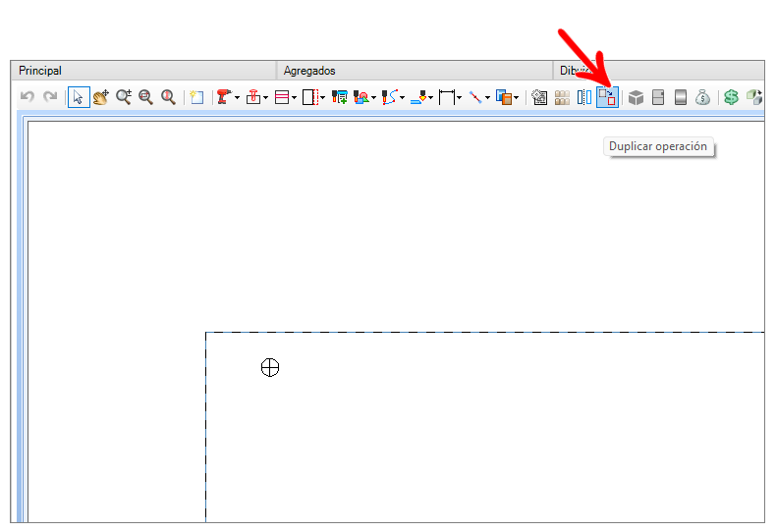
Task: Select the dimension measure tool icon
Action: click(x=447, y=97)
